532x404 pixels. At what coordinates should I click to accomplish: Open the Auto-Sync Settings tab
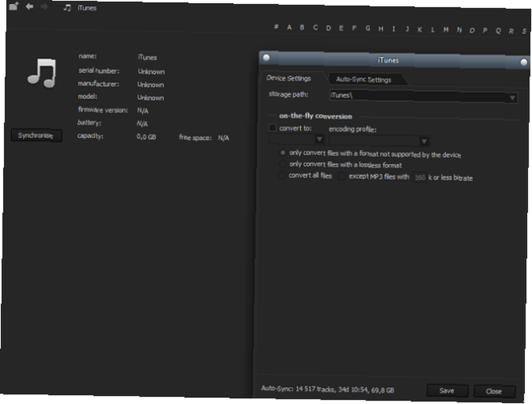(364, 80)
